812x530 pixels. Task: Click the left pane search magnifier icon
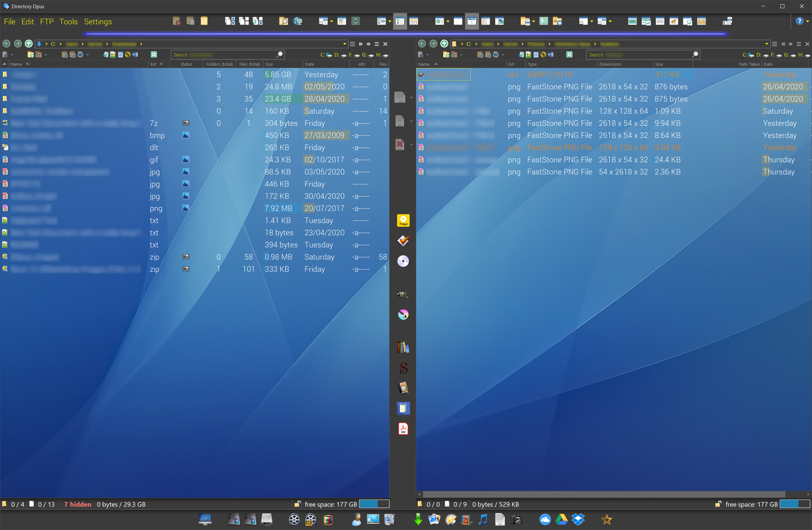pyautogui.click(x=280, y=55)
